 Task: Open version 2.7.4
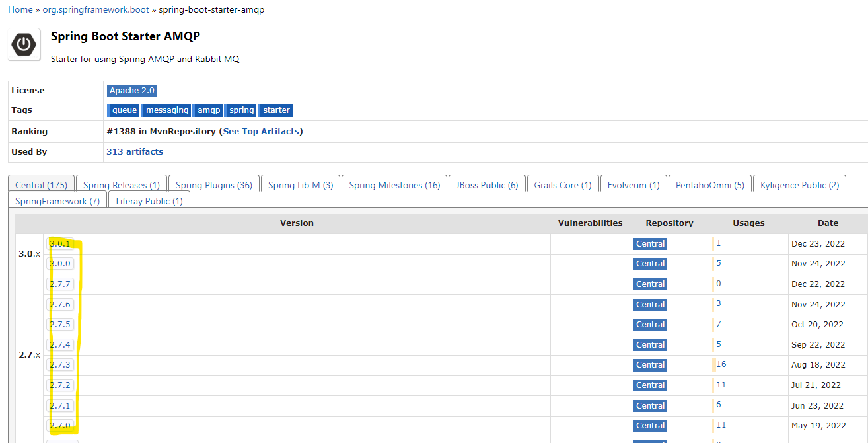click(x=59, y=345)
